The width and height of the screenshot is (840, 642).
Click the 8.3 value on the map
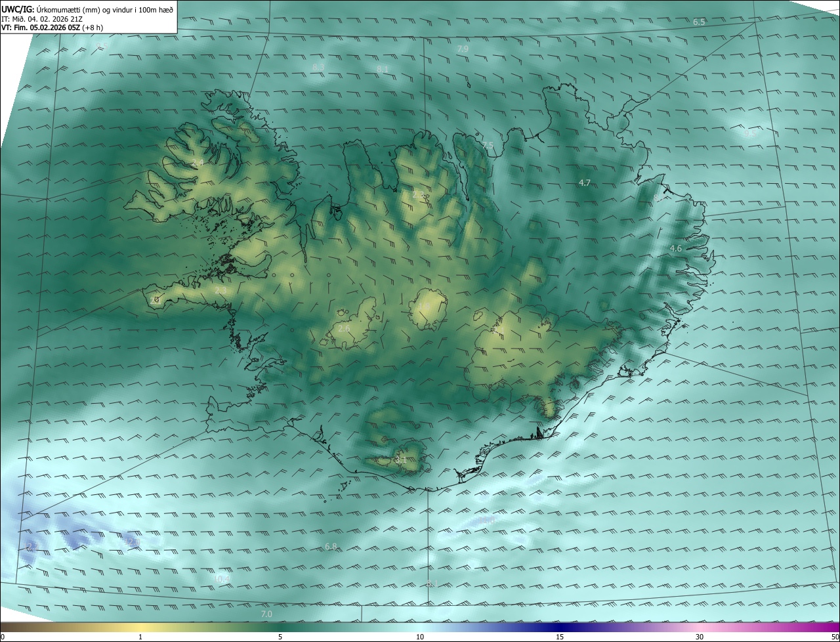(318, 67)
